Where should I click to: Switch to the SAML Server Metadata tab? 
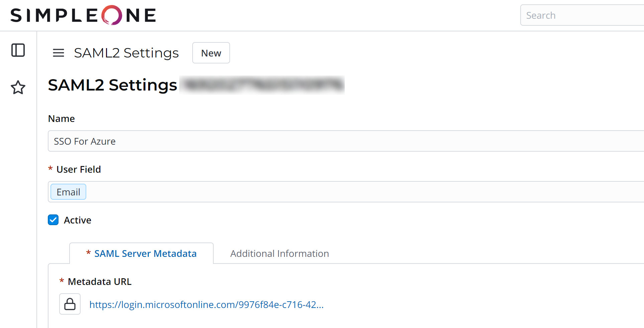coord(145,254)
